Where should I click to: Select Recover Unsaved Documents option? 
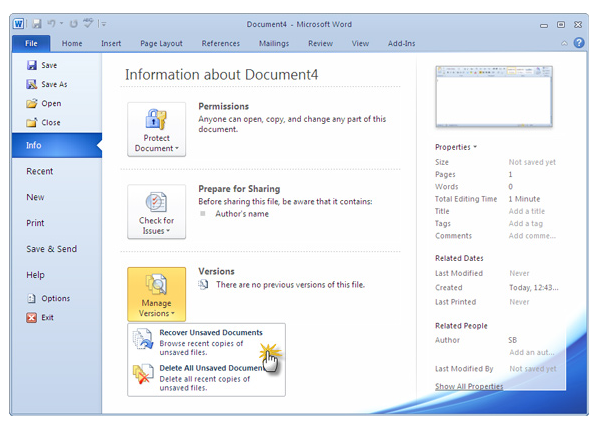(210, 332)
